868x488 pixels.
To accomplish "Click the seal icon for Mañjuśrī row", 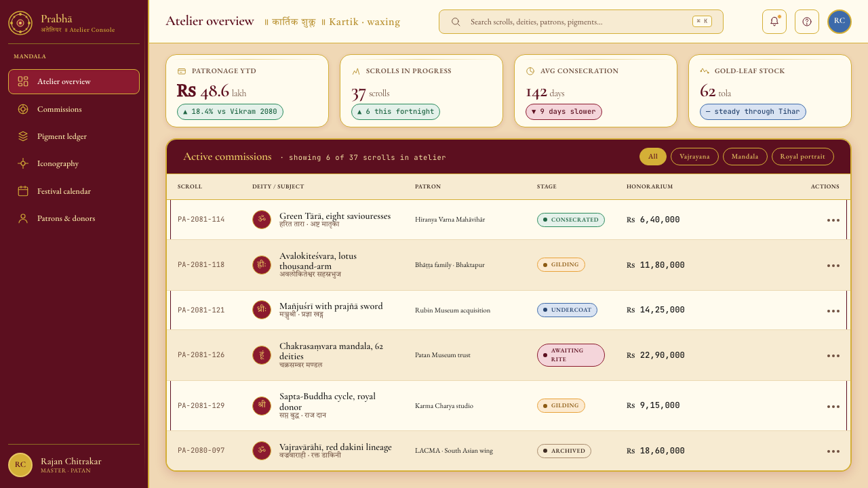I will [262, 310].
